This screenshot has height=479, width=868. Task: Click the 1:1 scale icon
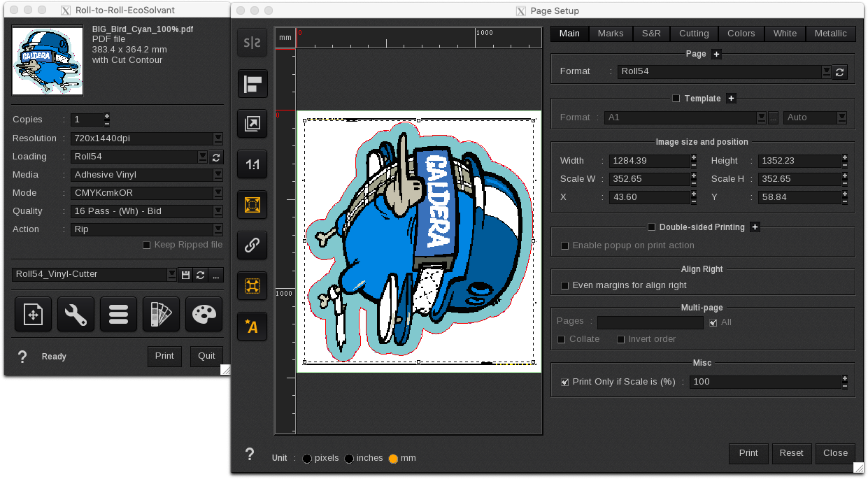252,165
